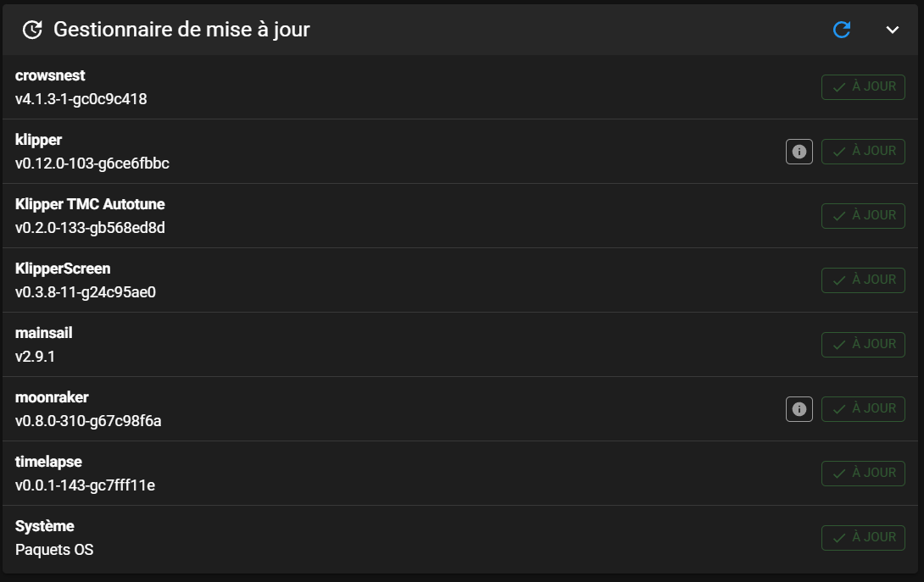Viewport: 924px width, 582px height.
Task: Click klipper À JOUR status button
Action: 863,152
